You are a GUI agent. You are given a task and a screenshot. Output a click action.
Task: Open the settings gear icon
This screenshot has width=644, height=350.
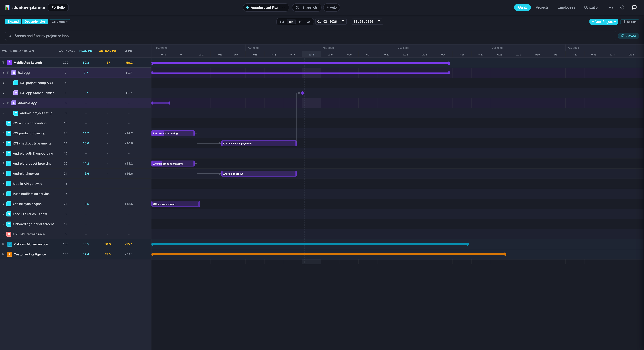(x=622, y=7)
